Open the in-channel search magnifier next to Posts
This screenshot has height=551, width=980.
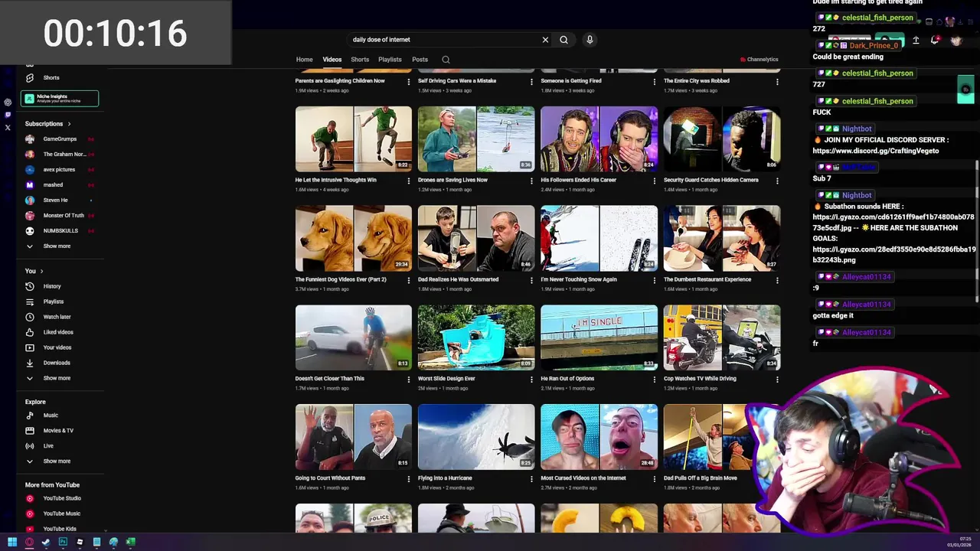click(x=446, y=60)
